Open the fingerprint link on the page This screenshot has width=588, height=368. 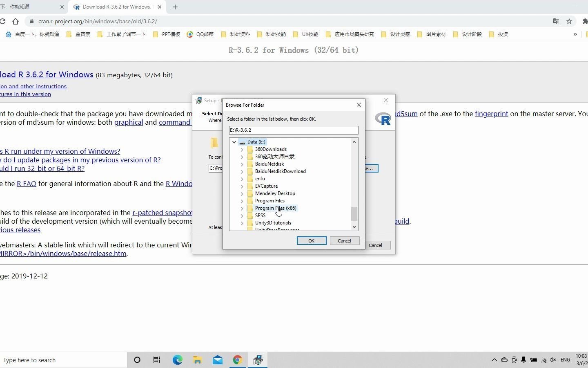(491, 114)
